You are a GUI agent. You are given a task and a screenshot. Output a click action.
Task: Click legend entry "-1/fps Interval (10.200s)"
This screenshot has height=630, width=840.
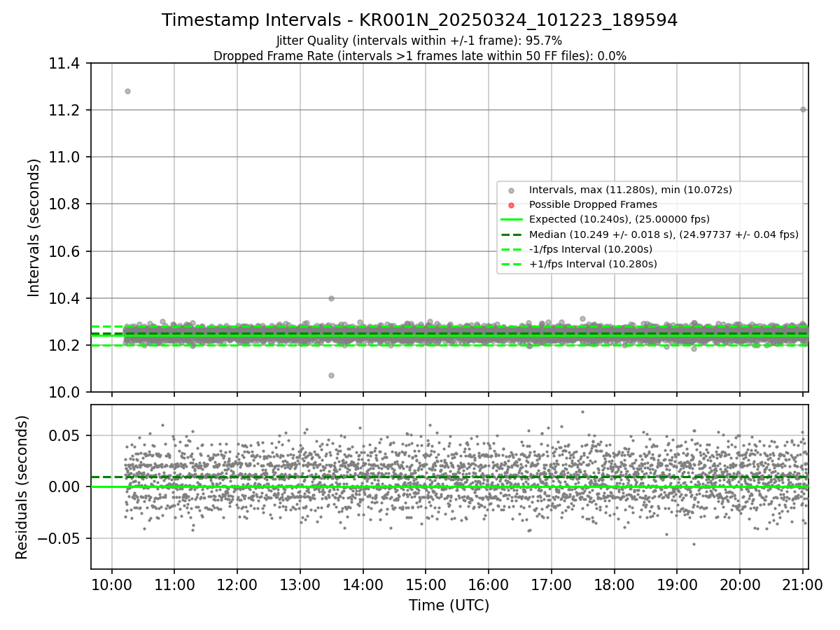590,249
